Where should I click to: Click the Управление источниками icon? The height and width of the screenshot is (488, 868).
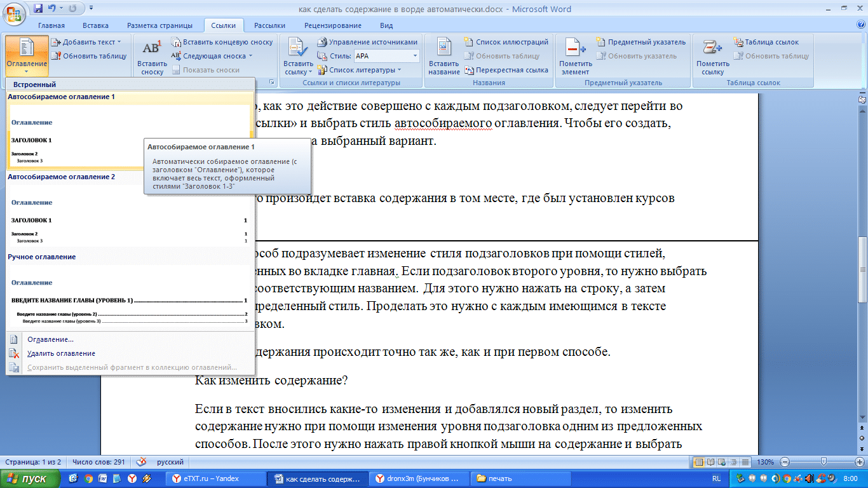(x=322, y=42)
